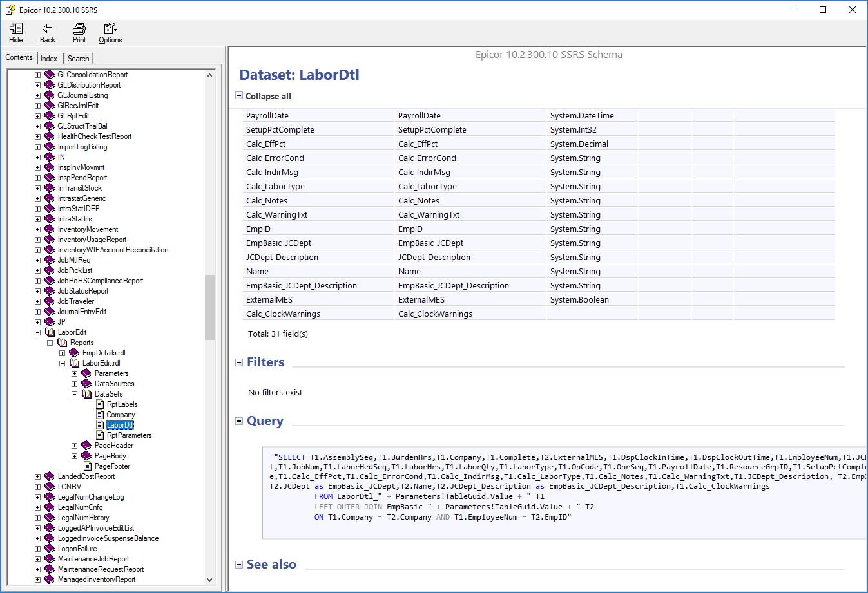The image size is (868, 593).
Task: Click the DataSources book icon
Action: (x=86, y=384)
